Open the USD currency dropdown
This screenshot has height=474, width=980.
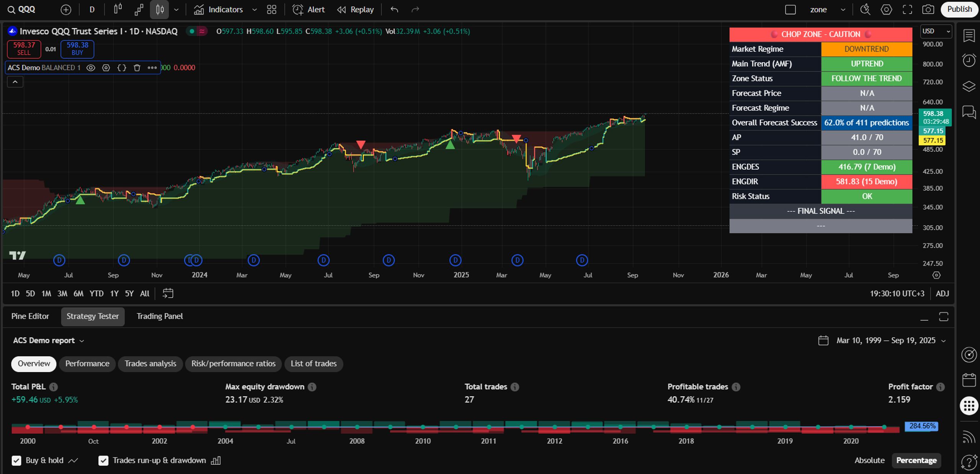click(x=936, y=31)
